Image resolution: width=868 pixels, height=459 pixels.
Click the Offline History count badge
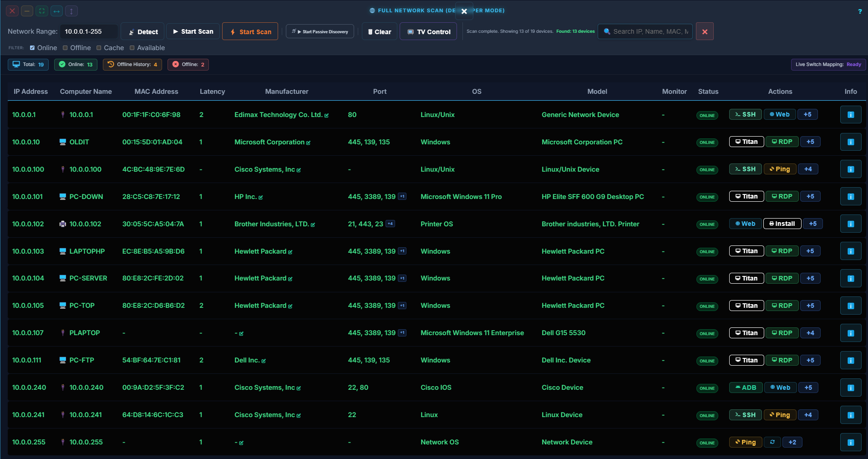coord(132,64)
